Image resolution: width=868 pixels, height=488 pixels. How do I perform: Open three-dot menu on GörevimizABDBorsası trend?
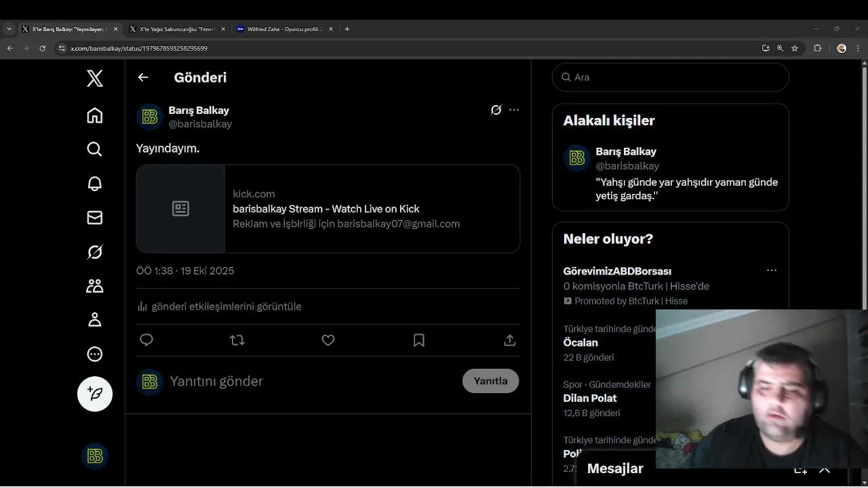(772, 270)
